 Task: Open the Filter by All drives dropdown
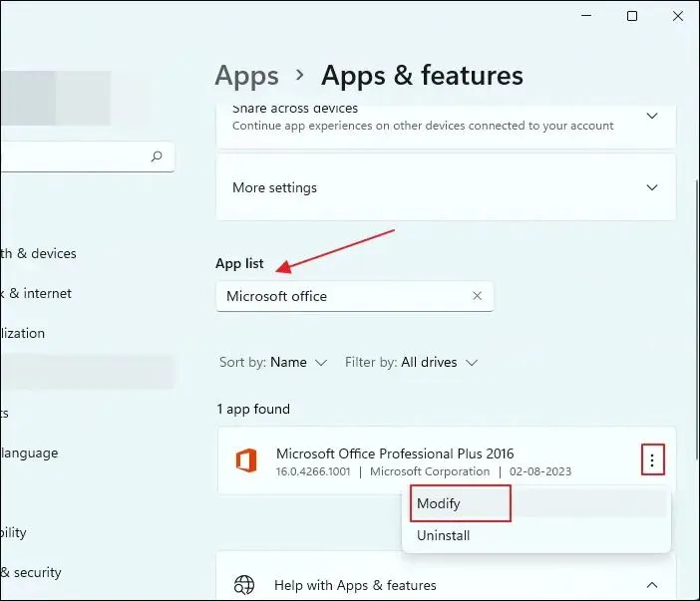click(x=412, y=362)
